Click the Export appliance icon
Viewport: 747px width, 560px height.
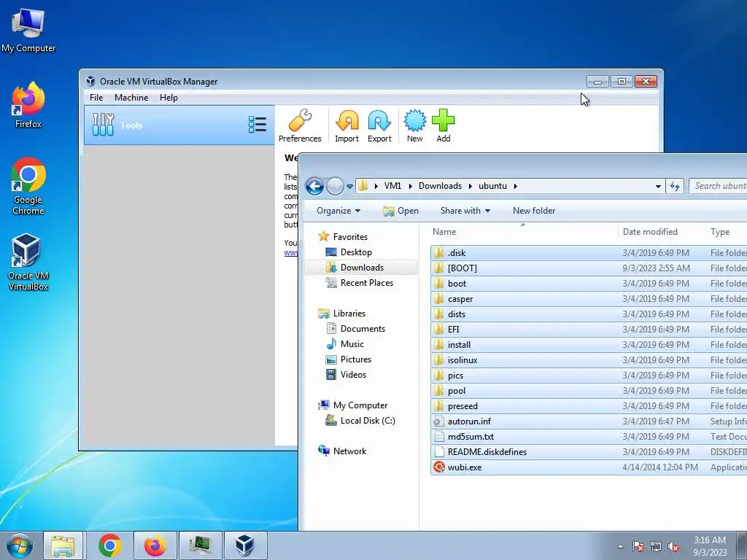coord(379,126)
